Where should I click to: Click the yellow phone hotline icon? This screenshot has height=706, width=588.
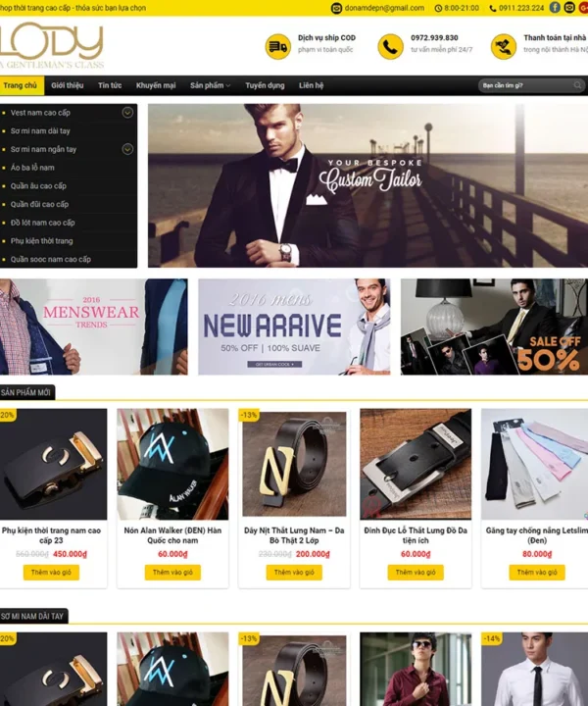[x=390, y=46]
